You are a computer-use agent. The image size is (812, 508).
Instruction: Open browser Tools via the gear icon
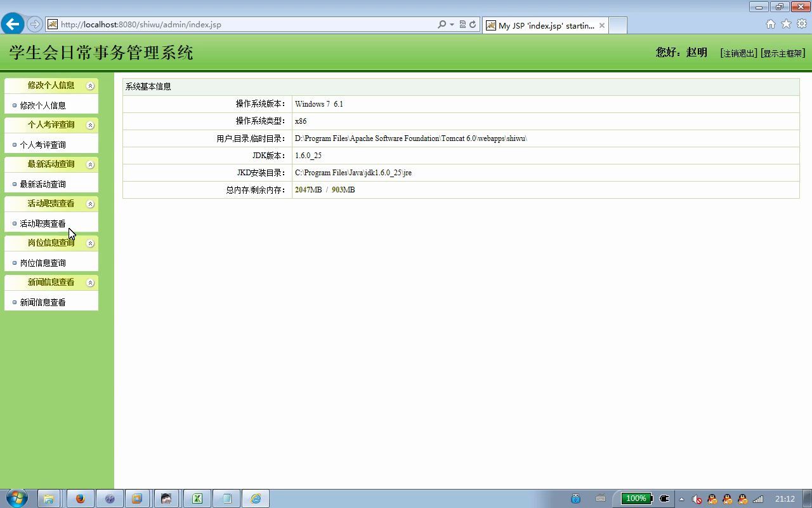click(801, 23)
